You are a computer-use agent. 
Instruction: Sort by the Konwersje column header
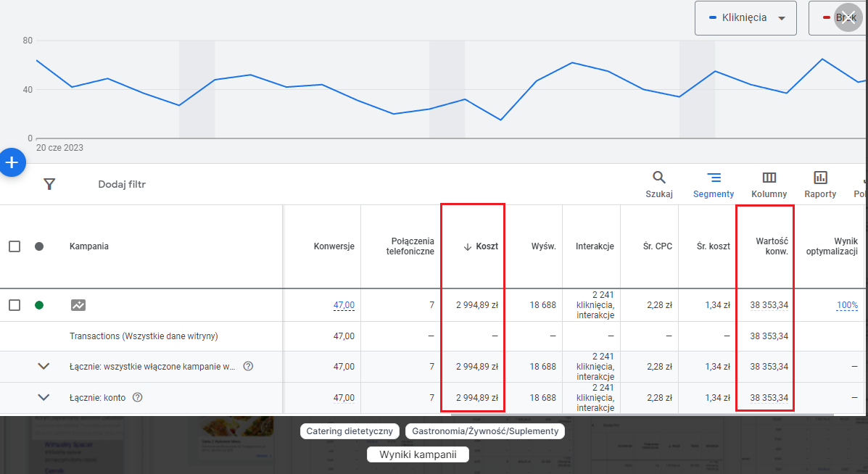(334, 246)
